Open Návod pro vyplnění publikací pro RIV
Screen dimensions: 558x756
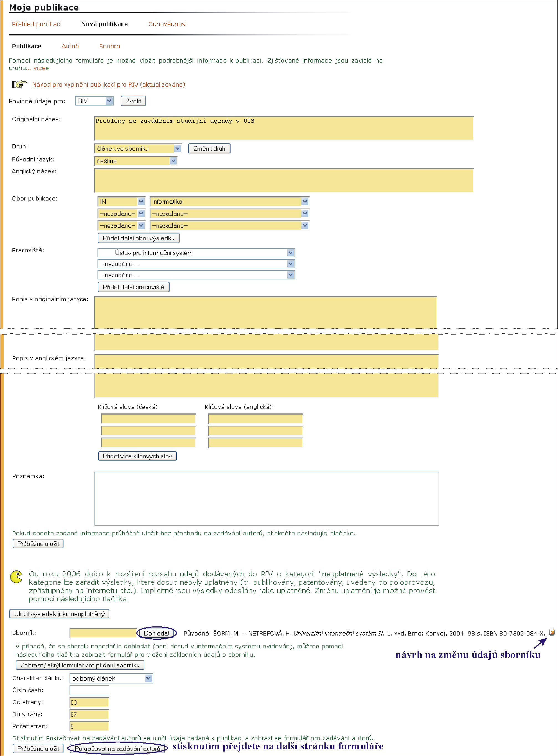click(108, 84)
